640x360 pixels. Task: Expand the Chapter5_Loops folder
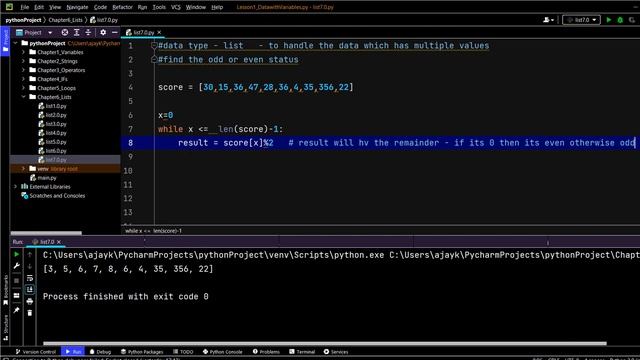[x=23, y=88]
